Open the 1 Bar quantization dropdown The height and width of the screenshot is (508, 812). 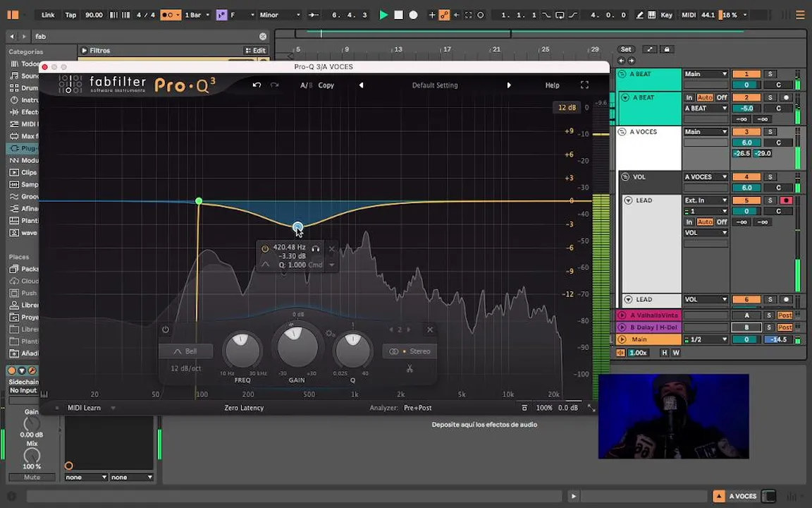coord(197,15)
